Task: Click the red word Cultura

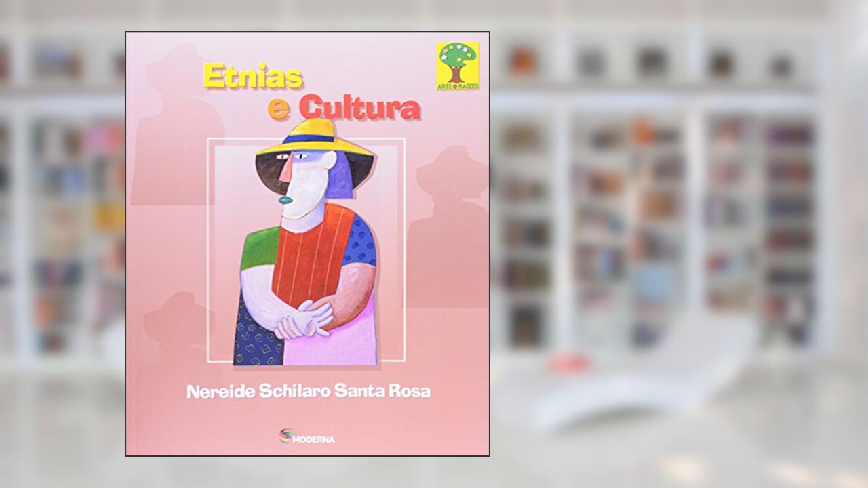Action: [360, 108]
